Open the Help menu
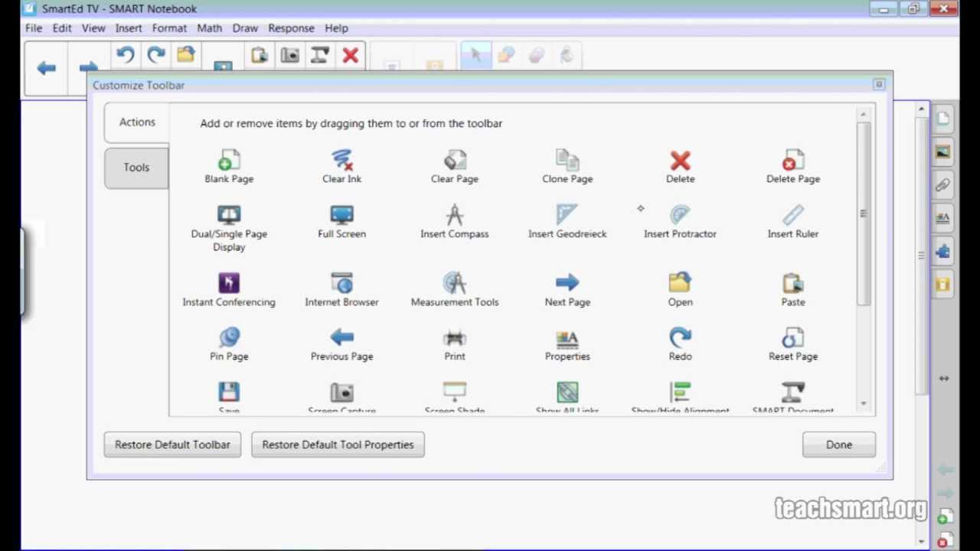 pyautogui.click(x=336, y=28)
